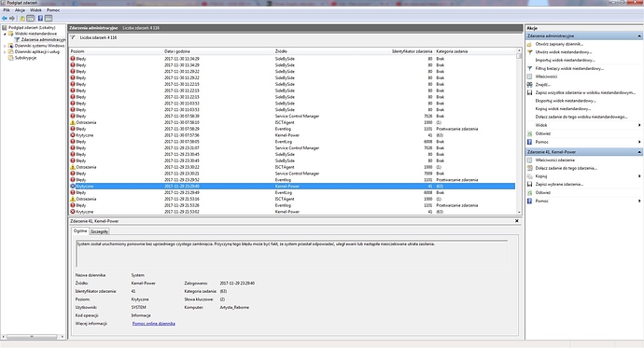This screenshot has width=644, height=348.
Task: Toggle the console tree toolbar icon
Action: [31, 19]
